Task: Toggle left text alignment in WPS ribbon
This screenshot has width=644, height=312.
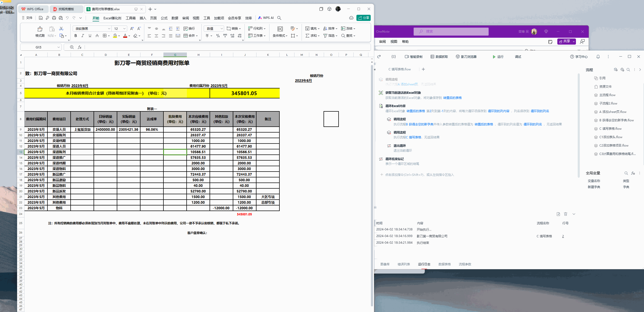Action: pyautogui.click(x=149, y=36)
